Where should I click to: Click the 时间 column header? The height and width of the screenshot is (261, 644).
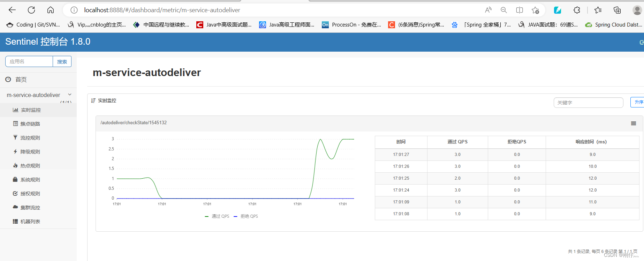point(401,142)
